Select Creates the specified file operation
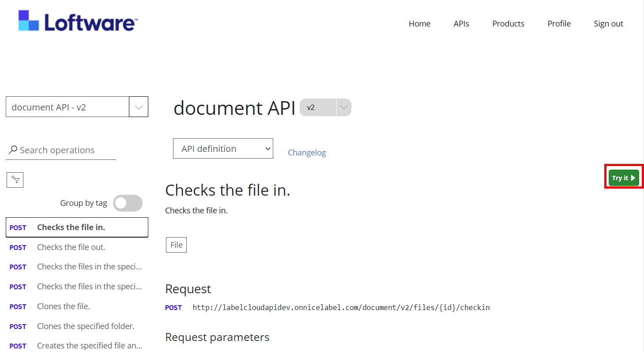The image size is (644, 352). pyautogui.click(x=89, y=346)
